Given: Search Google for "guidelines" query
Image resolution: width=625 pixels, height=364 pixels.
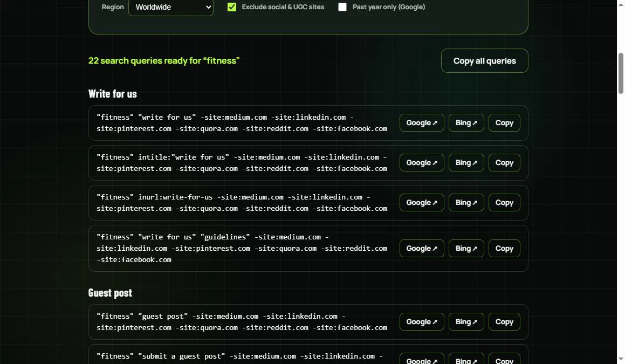Looking at the screenshot, I should (x=422, y=249).
